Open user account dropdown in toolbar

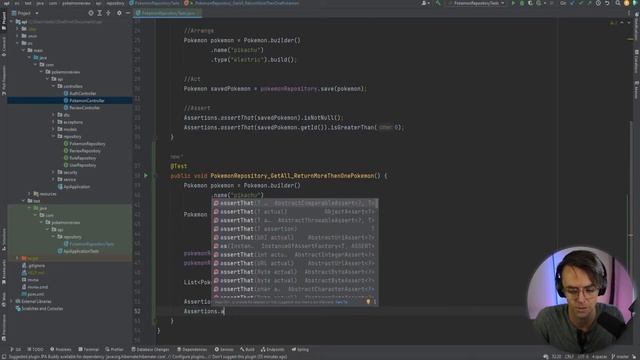(425, 3)
